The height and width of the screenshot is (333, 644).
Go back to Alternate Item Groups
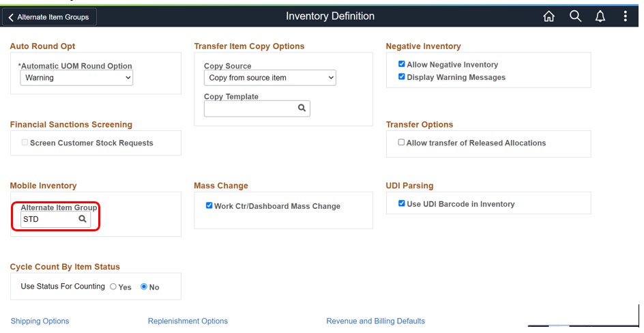tap(50, 17)
